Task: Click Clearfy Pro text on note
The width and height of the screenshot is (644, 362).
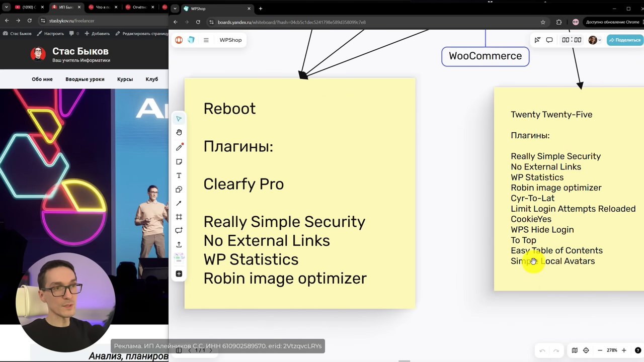Action: [x=244, y=184]
